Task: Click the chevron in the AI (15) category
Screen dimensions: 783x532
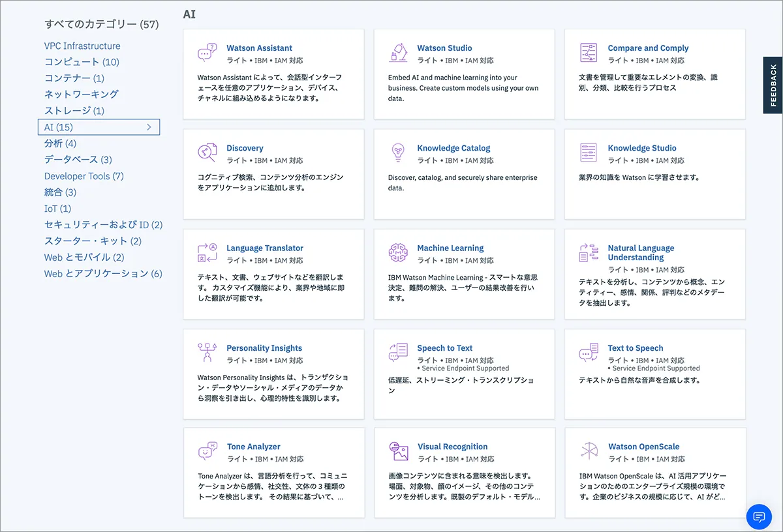Action: [x=149, y=127]
